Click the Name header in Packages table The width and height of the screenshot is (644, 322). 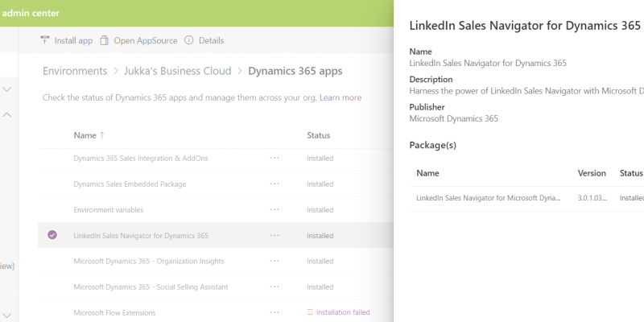(427, 173)
